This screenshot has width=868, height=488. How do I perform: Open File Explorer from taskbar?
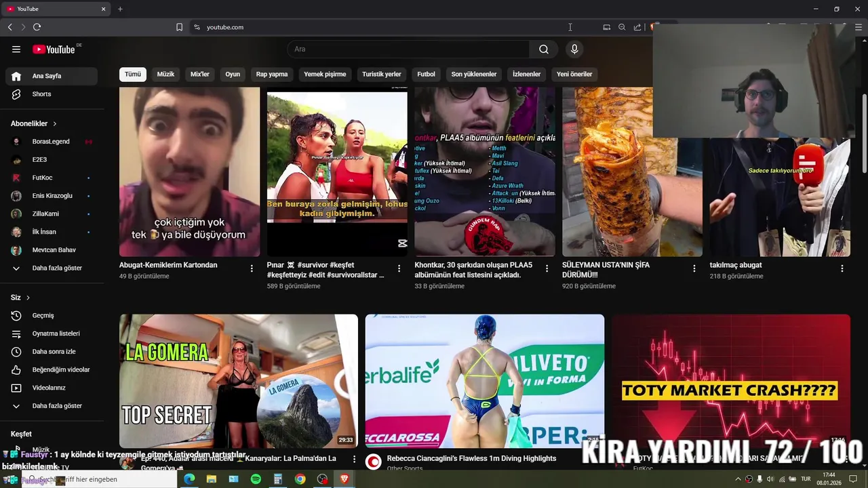click(212, 479)
